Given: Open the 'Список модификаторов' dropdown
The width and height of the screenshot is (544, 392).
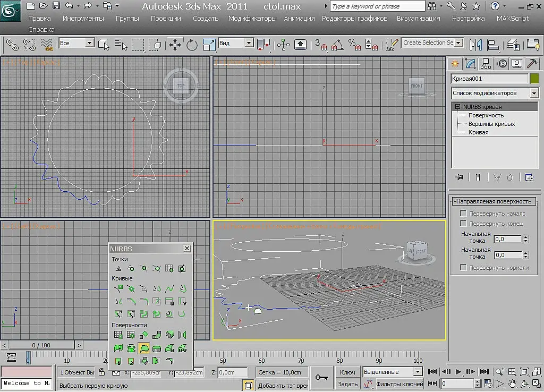Looking at the screenshot, I should point(534,93).
